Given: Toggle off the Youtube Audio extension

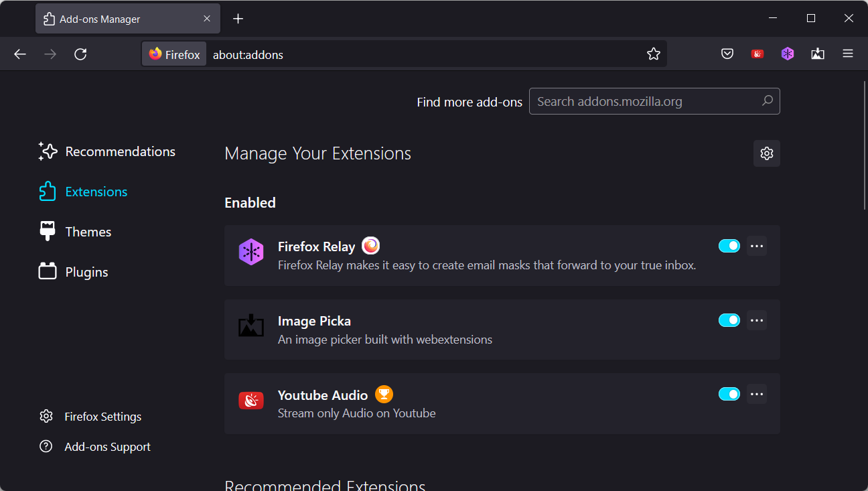Looking at the screenshot, I should pyautogui.click(x=729, y=394).
